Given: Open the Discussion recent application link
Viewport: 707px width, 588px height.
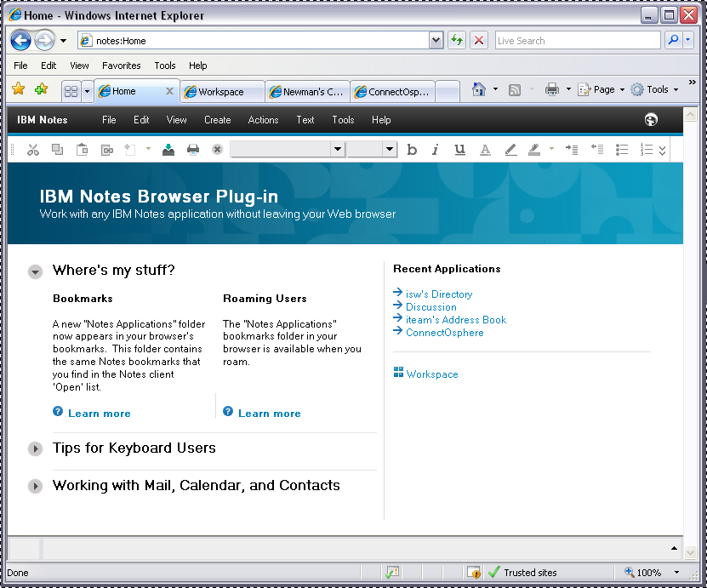Looking at the screenshot, I should (x=430, y=307).
